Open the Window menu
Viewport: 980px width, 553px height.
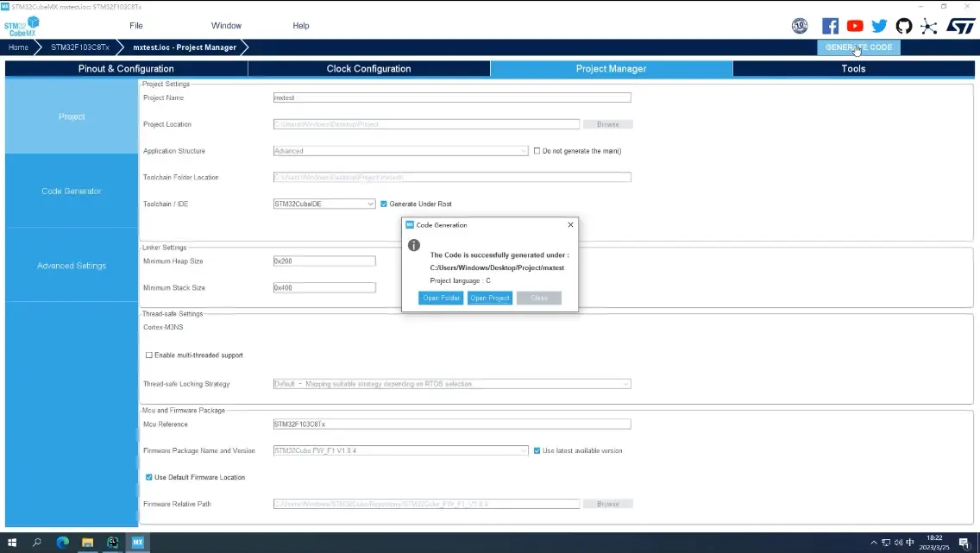[x=226, y=26]
